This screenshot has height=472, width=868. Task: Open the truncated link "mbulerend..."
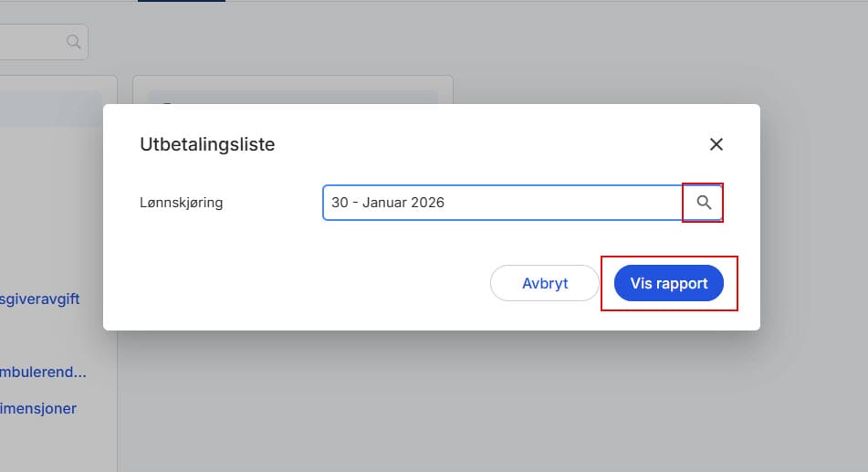(x=44, y=372)
